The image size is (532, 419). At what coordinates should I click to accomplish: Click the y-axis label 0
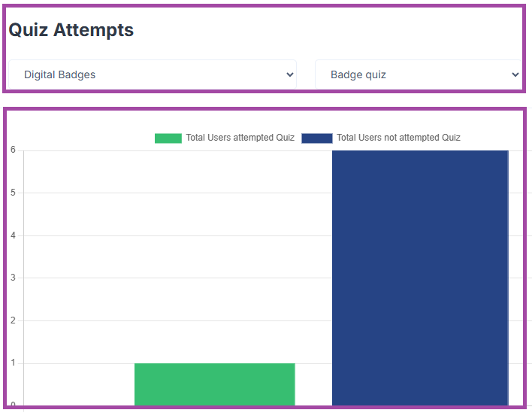tap(13, 405)
